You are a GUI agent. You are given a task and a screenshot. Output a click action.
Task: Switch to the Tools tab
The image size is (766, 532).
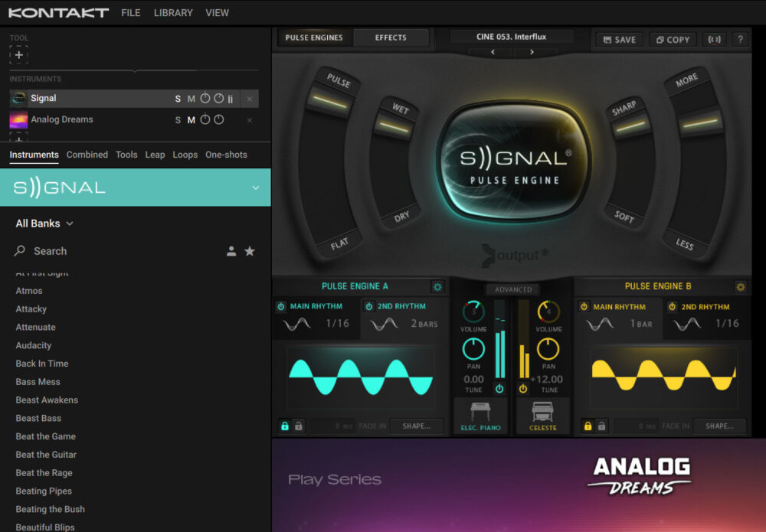click(126, 155)
